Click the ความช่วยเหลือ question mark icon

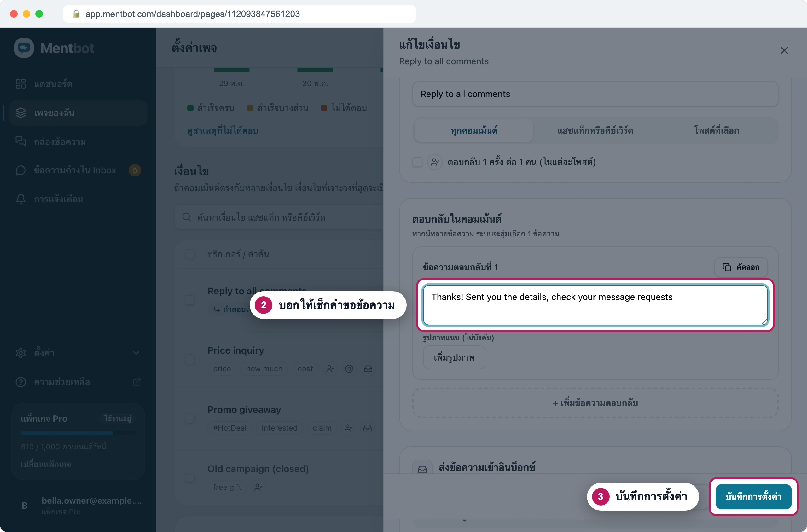pos(21,382)
